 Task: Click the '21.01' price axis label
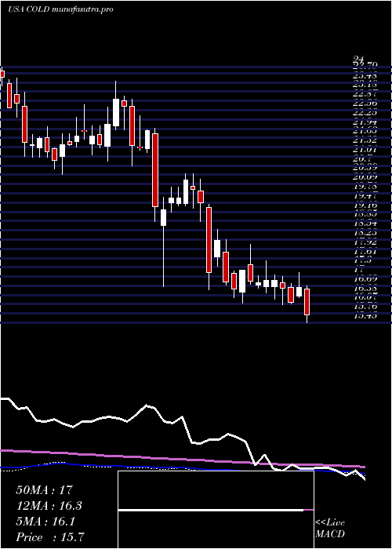pyautogui.click(x=365, y=150)
